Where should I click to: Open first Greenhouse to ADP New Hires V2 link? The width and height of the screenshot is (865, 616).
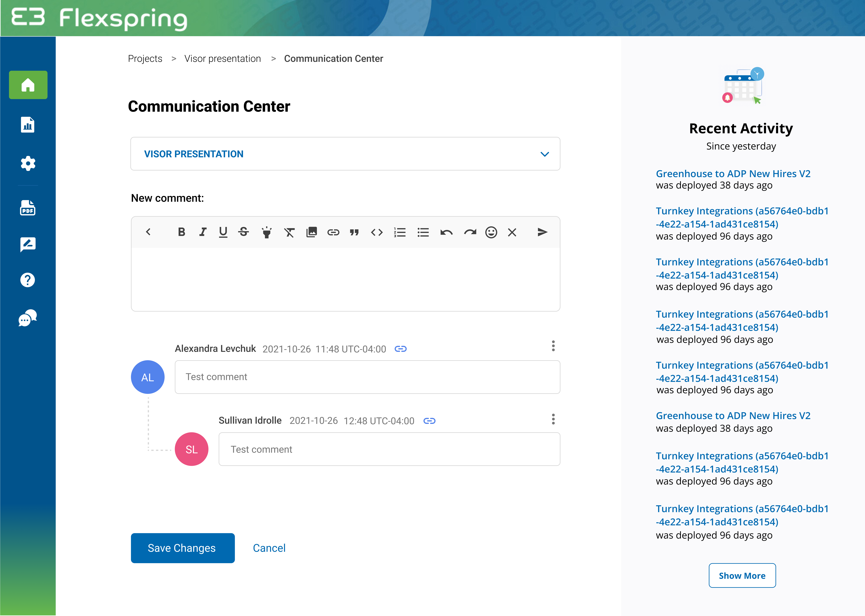(733, 174)
